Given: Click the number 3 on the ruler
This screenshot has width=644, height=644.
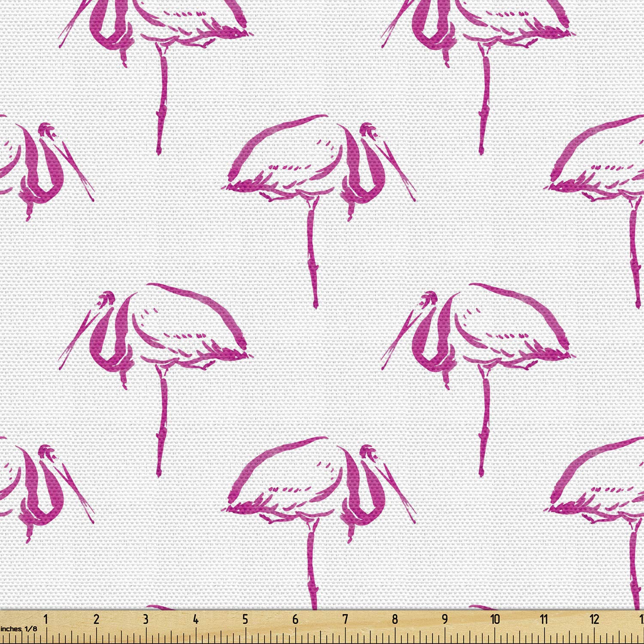Looking at the screenshot, I should tap(146, 620).
